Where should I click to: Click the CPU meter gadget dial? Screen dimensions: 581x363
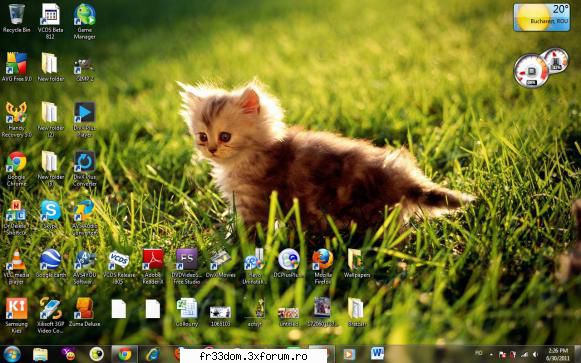531,71
